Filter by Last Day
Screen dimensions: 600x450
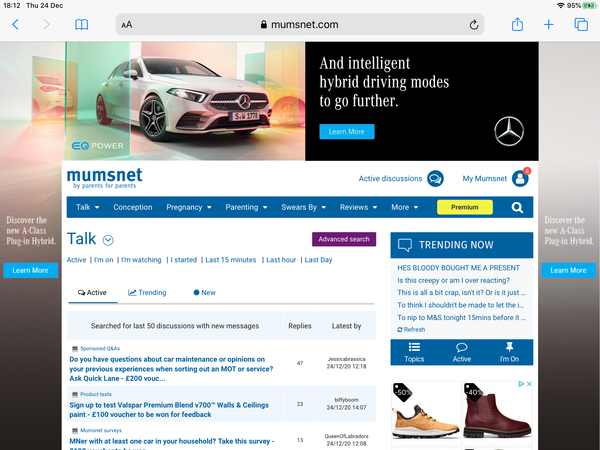coord(318,260)
